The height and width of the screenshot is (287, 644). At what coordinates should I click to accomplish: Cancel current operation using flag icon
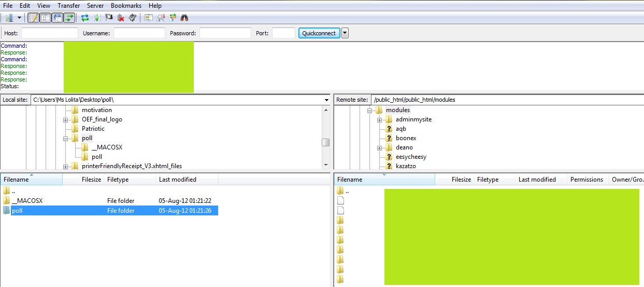109,18
